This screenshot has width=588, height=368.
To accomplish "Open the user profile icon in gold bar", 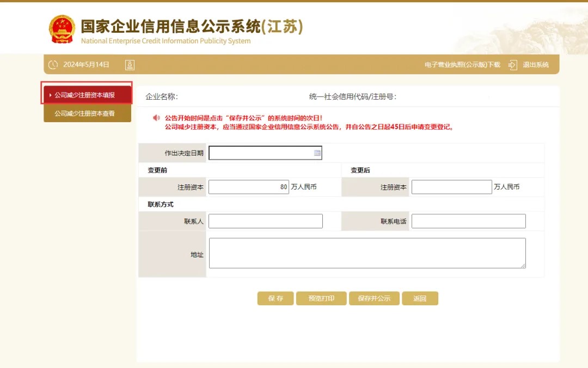I will 130,65.
